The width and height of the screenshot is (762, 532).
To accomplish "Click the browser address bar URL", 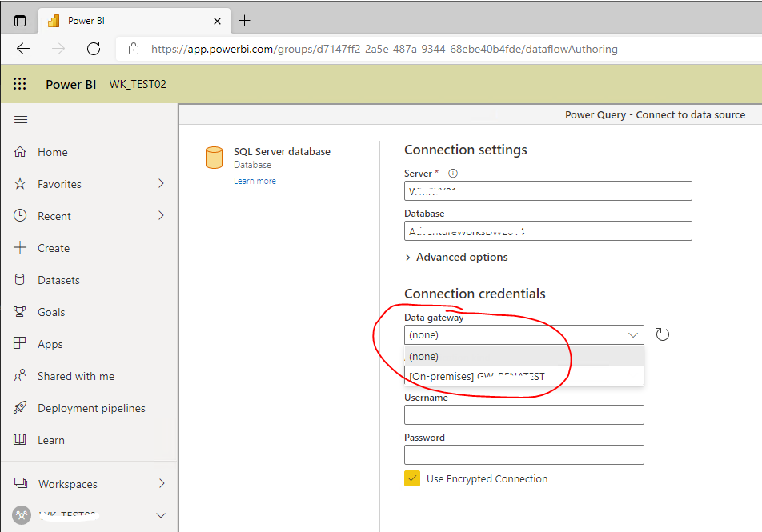I will [384, 49].
